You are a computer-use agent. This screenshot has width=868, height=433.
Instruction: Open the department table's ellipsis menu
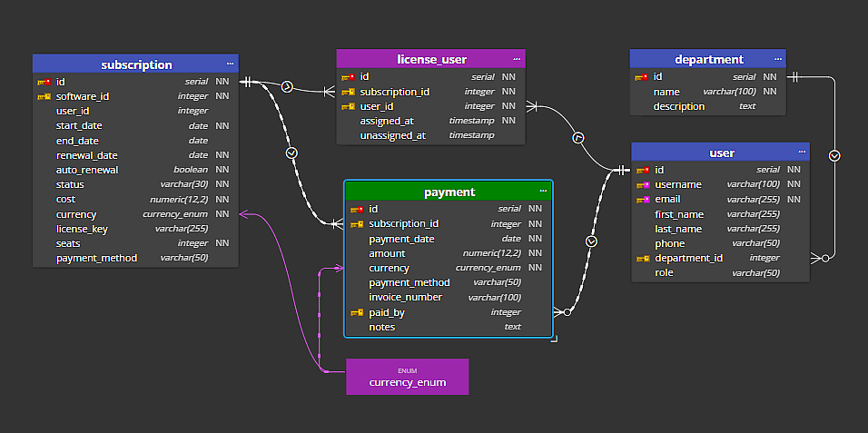(778, 58)
